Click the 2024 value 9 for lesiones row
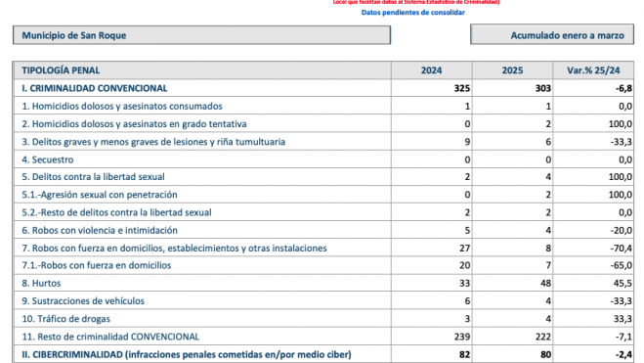The image size is (644, 363). pos(467,142)
